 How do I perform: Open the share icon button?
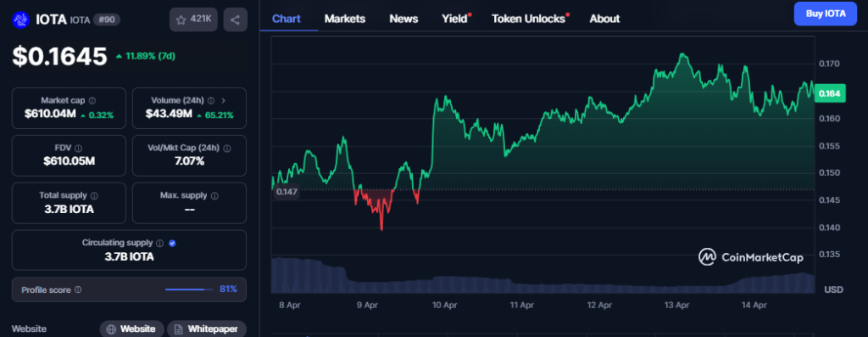[x=236, y=20]
